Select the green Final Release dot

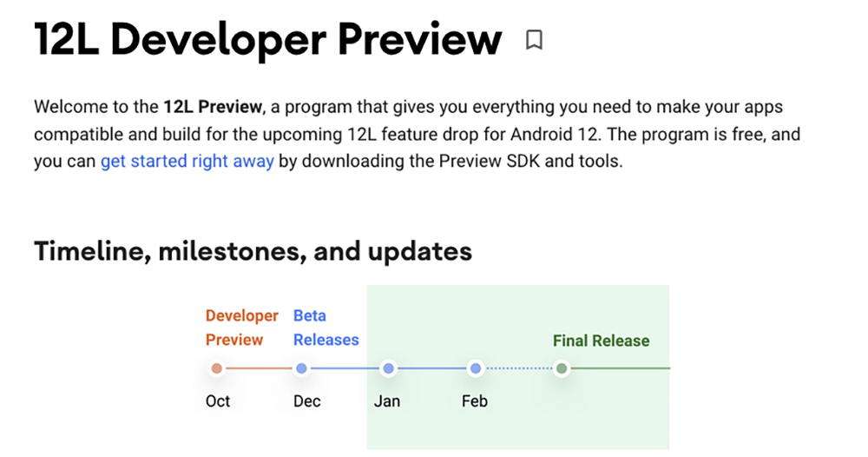[562, 368]
